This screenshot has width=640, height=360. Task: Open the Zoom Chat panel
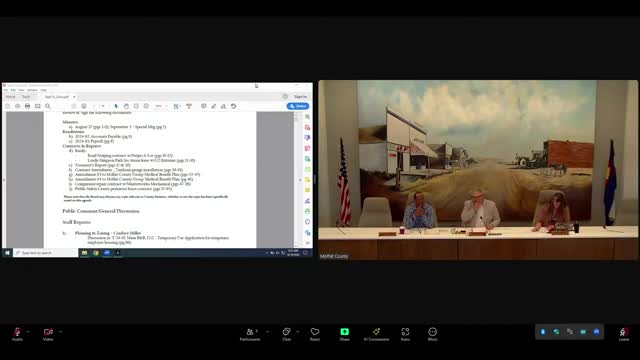(x=287, y=334)
